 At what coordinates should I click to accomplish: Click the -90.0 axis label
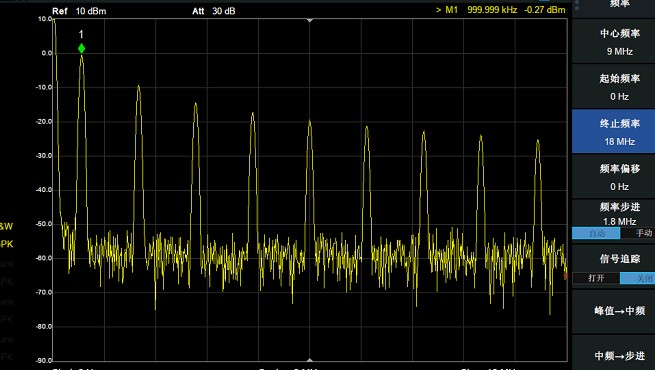(x=44, y=360)
